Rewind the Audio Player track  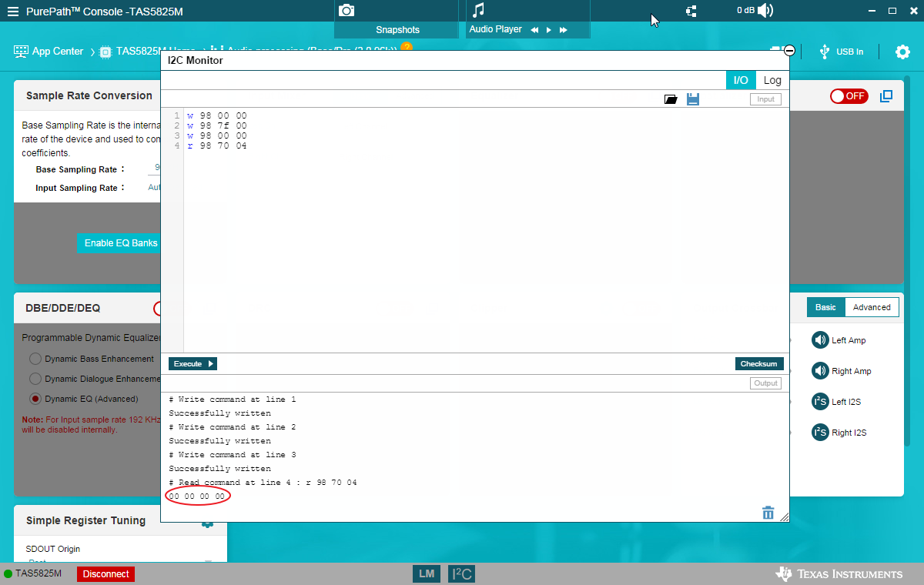click(x=534, y=30)
